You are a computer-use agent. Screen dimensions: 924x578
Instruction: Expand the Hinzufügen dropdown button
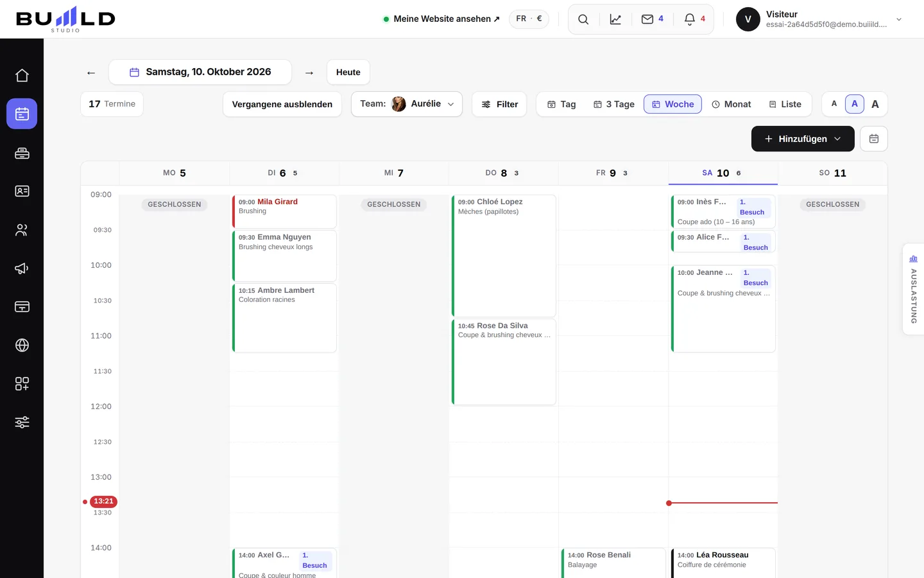(x=803, y=139)
